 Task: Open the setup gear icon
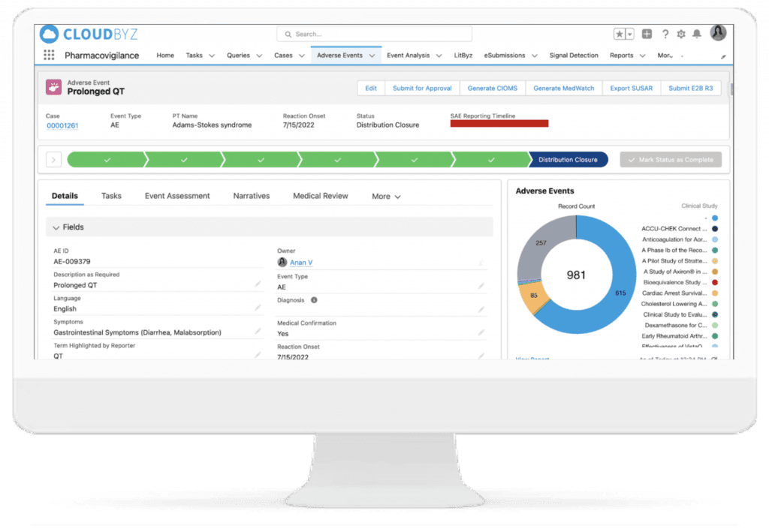[681, 34]
